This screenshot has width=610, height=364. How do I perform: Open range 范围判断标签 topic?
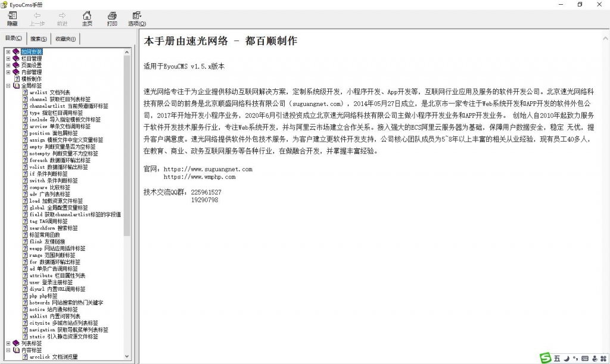coord(52,255)
